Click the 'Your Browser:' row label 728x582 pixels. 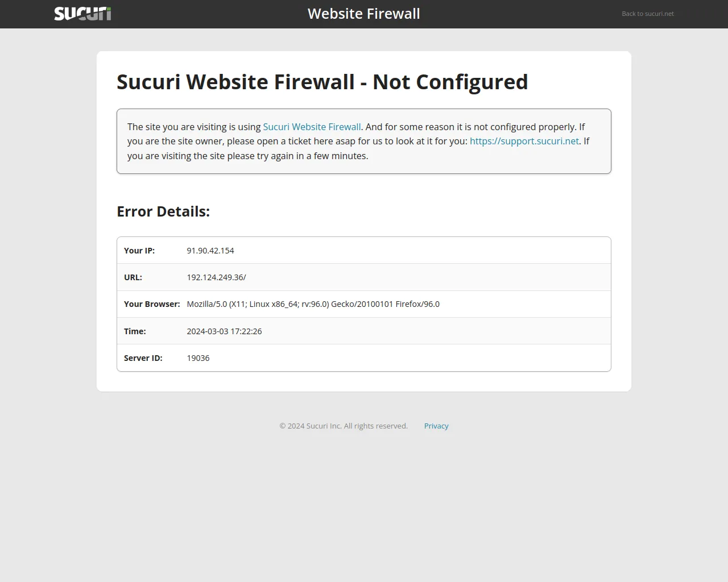(x=152, y=304)
